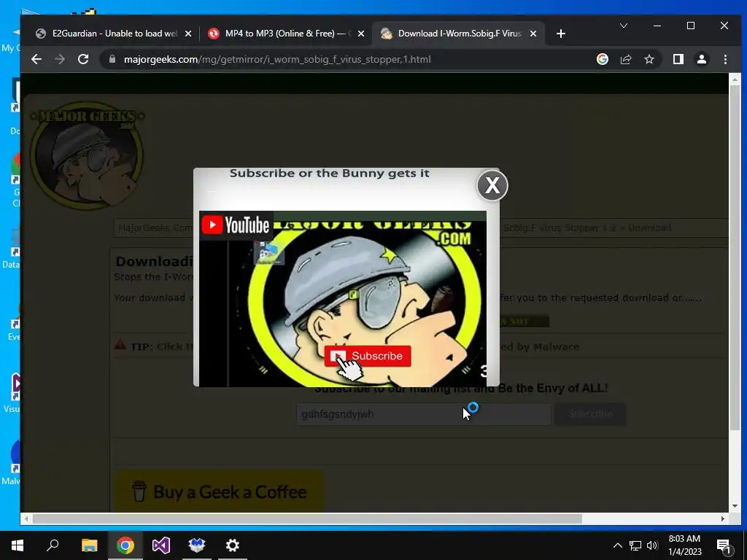This screenshot has width=747, height=560.
Task: Open the Google icon in the address bar
Action: tap(602, 59)
